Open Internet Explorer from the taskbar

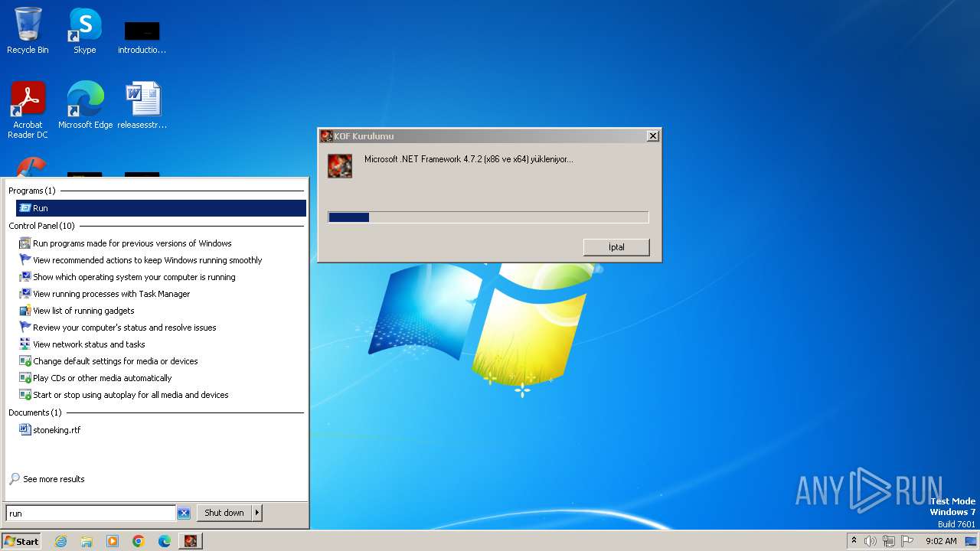[x=60, y=541]
